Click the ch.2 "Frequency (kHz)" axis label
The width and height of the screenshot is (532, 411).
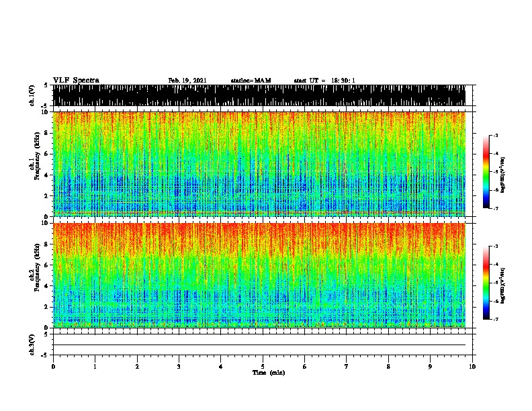(37, 267)
